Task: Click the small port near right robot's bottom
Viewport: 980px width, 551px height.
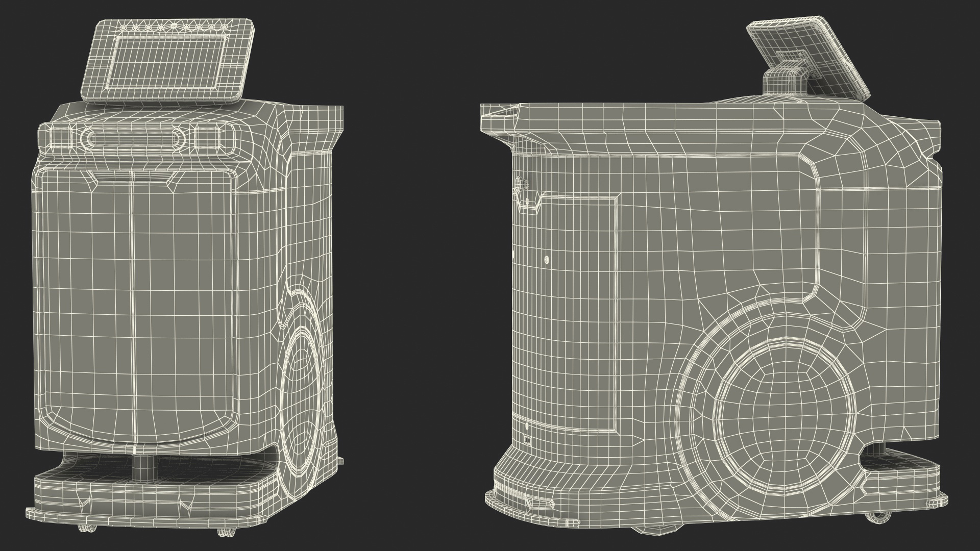Action: (x=527, y=440)
